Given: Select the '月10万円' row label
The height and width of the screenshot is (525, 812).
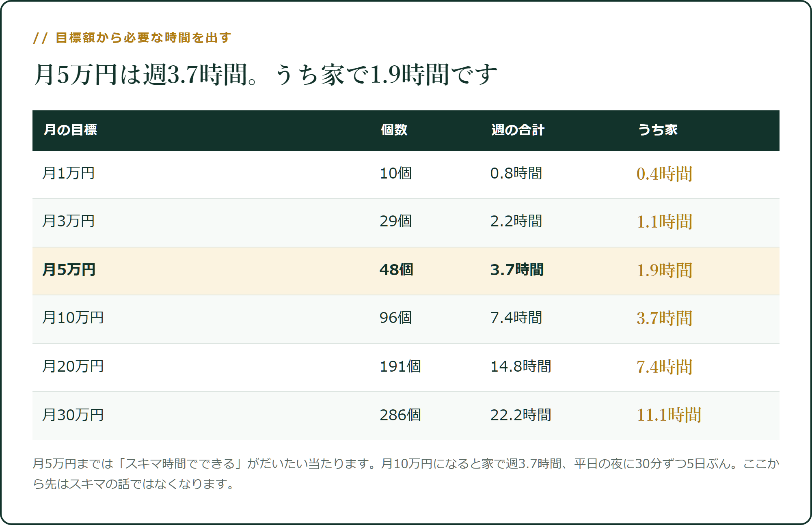Looking at the screenshot, I should (73, 318).
